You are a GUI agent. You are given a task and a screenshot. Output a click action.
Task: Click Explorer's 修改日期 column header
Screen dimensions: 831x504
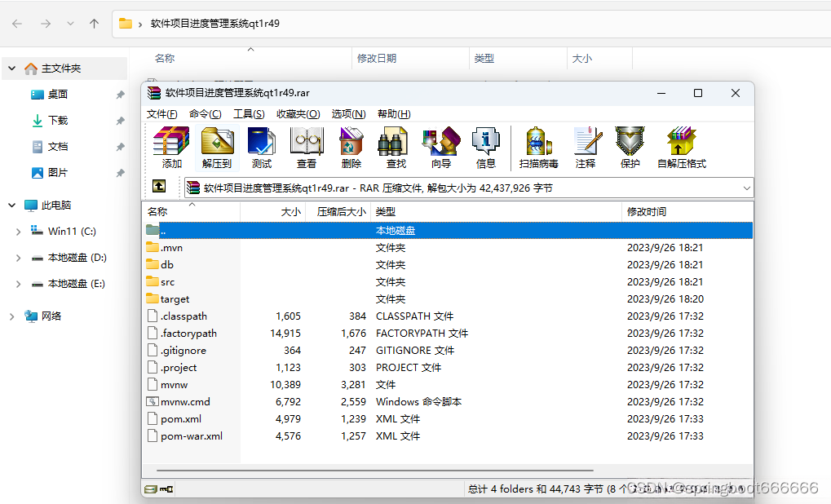pos(410,58)
